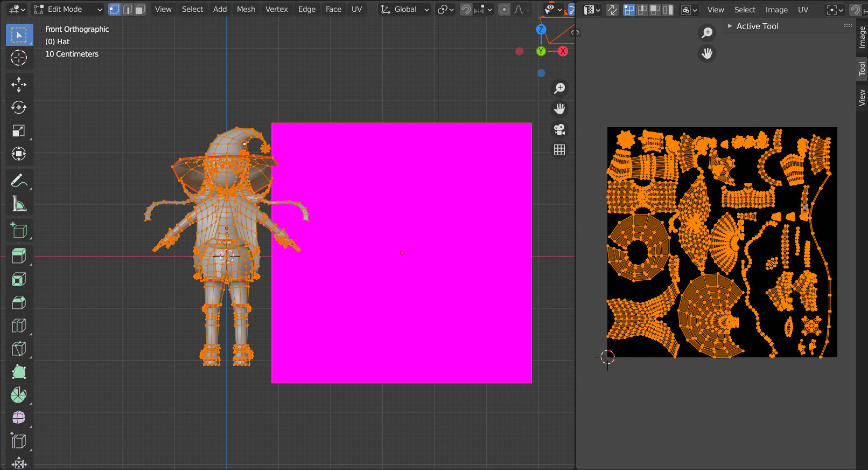Open the Mesh menu
The width and height of the screenshot is (868, 470).
tap(246, 9)
